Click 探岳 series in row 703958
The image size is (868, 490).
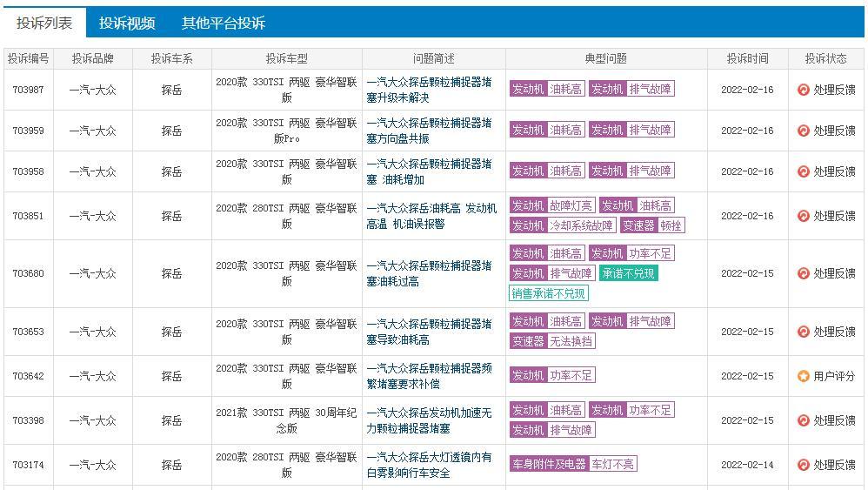pyautogui.click(x=171, y=171)
